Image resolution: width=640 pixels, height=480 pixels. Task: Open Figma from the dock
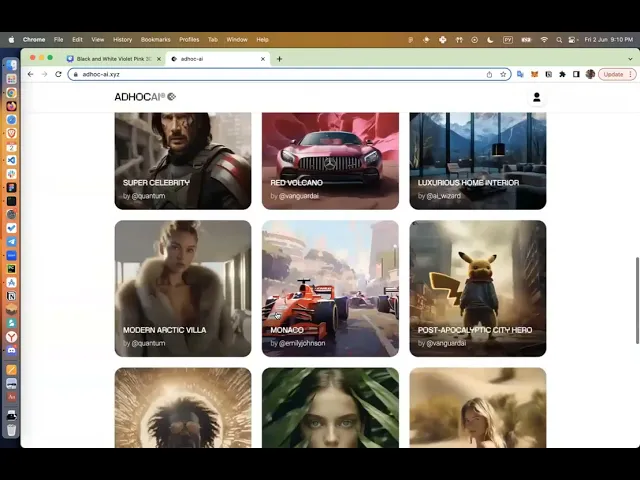click(11, 187)
